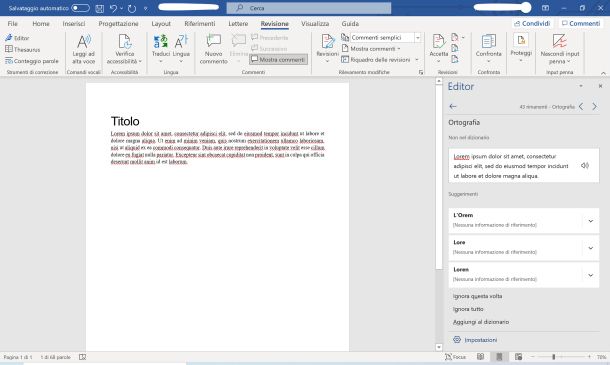The width and height of the screenshot is (610, 365).
Task: Adjust the zoom slider handle
Action: pos(553,357)
